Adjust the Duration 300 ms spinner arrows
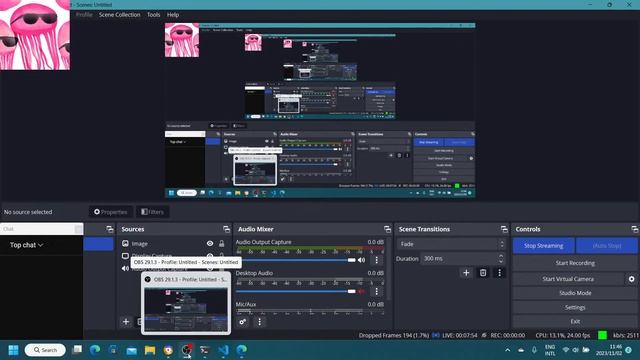 (x=501, y=258)
